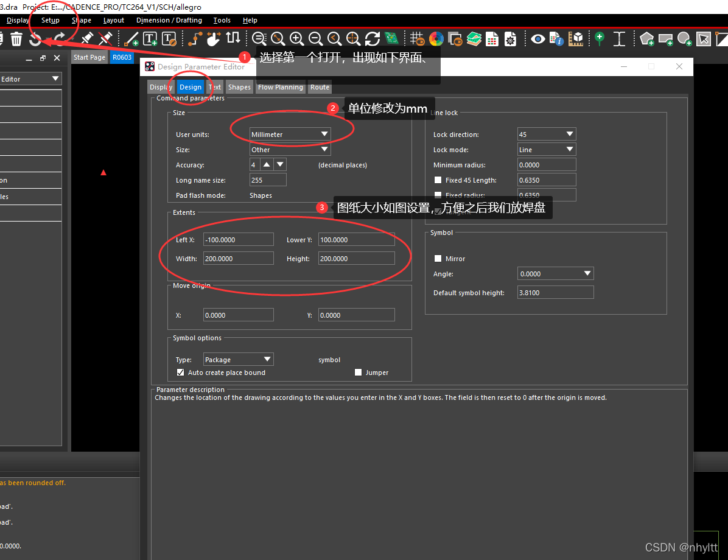Click the Redo arrow icon
Viewport: 728px width, 560px height.
coord(60,40)
